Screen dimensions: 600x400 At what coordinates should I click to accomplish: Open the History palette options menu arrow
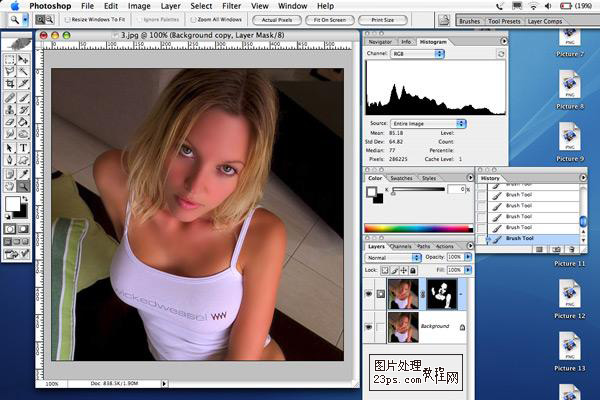(x=583, y=178)
